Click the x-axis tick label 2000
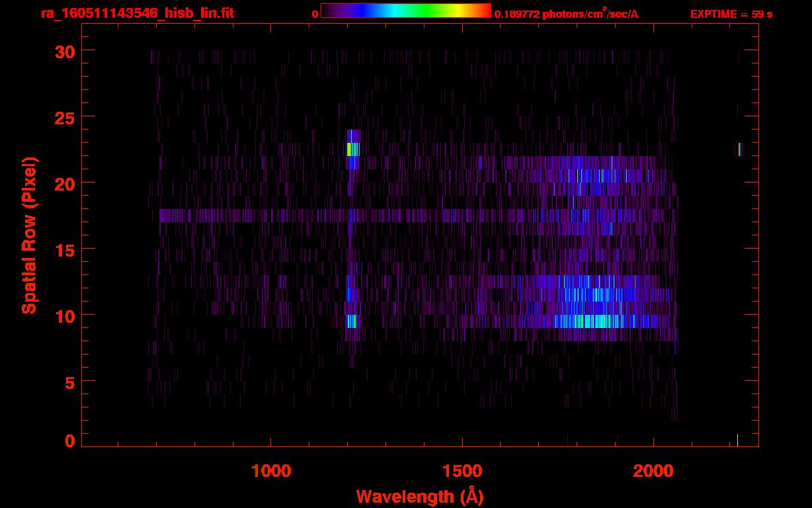Screen dimensions: 812x508 click(x=653, y=471)
